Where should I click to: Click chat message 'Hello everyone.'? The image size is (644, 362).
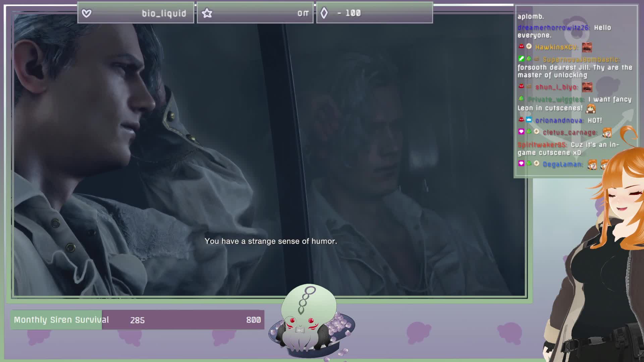564,32
